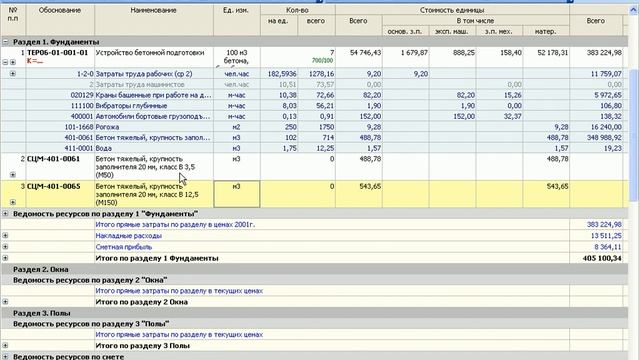
Task: Open 'Итого прямые затраты по разделу в ценах 2001г.'
Action: pos(175,224)
